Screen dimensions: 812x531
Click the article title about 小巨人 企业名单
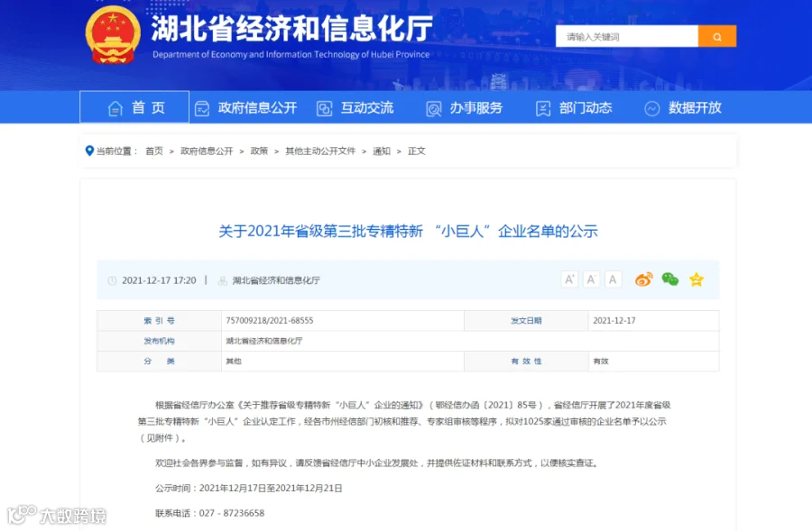coord(408,231)
